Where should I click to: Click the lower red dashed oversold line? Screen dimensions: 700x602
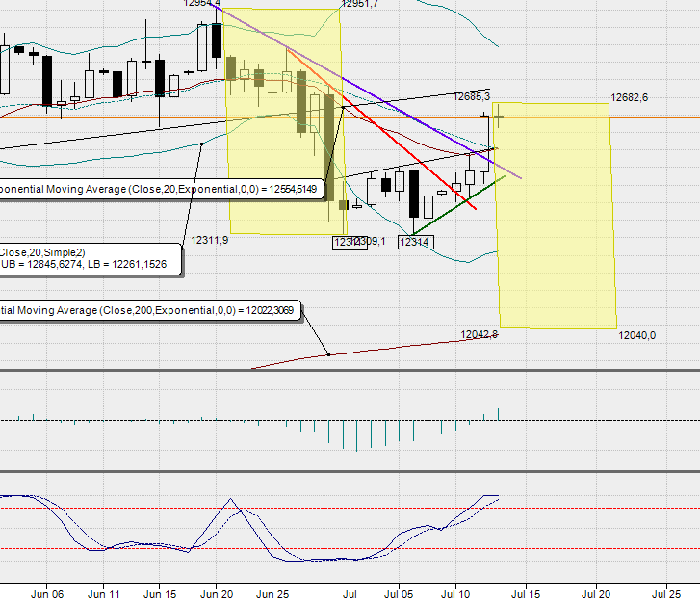click(x=350, y=548)
